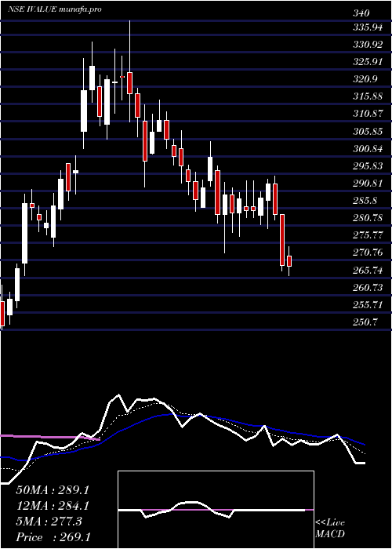Viewport: 392px width, 549px height.
Task: Click the 265.74 price axis label
Action: 368,271
